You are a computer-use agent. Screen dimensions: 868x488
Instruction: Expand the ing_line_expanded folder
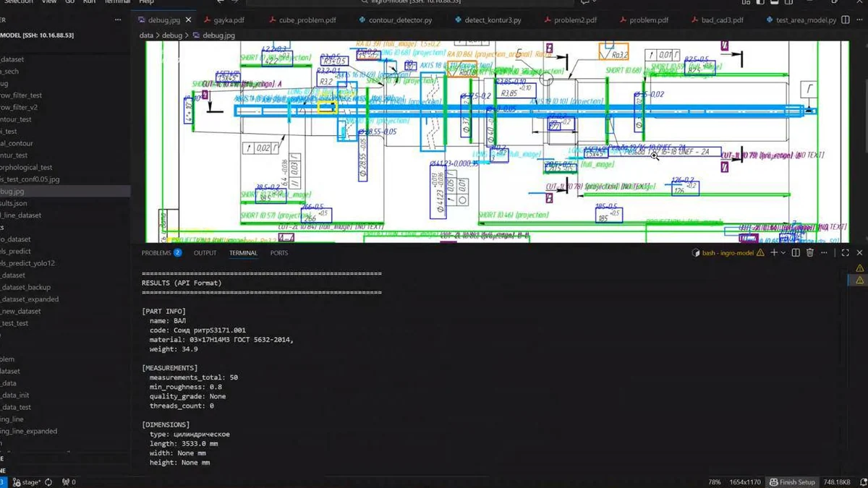[x=65, y=431]
